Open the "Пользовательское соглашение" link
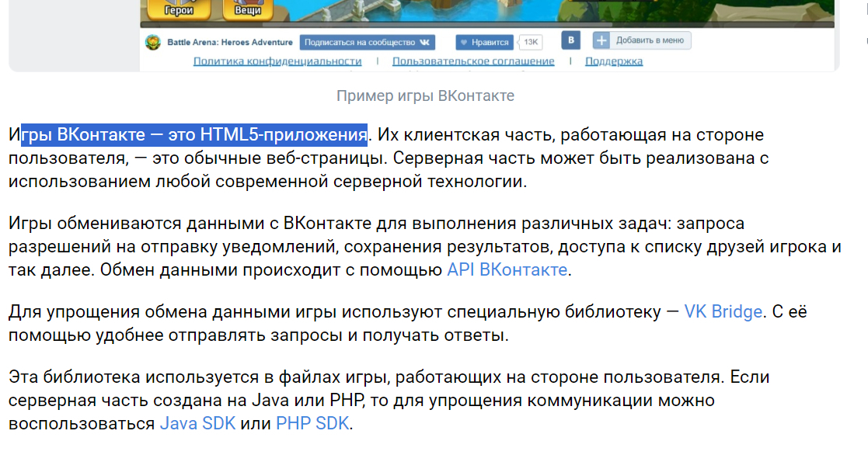868x455 pixels. click(473, 61)
